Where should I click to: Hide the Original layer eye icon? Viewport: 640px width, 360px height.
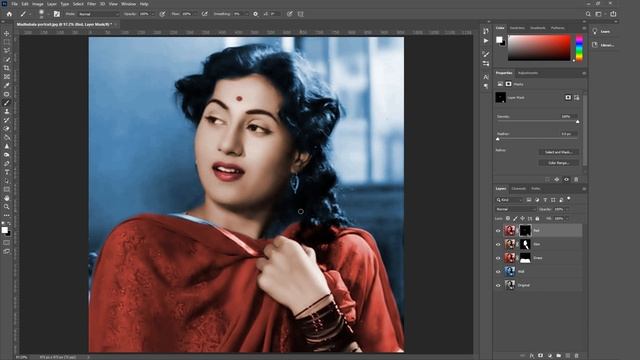pyautogui.click(x=498, y=285)
